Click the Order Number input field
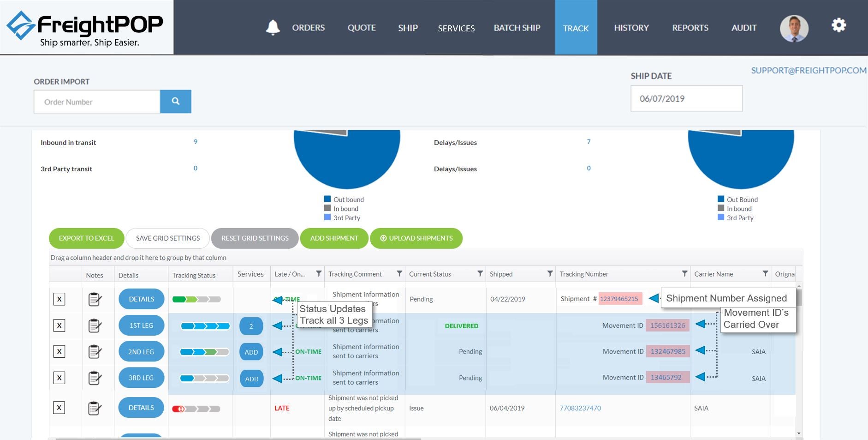The image size is (868, 440). point(97,102)
